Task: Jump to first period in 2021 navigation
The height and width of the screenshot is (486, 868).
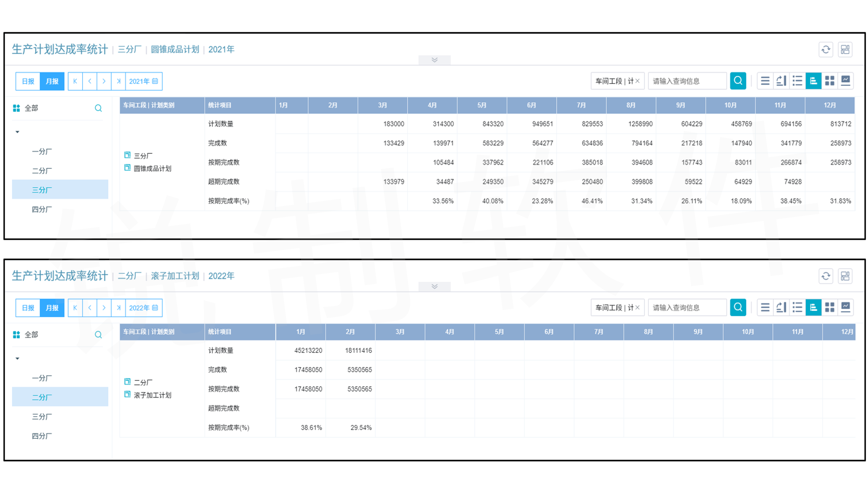Action: click(75, 81)
